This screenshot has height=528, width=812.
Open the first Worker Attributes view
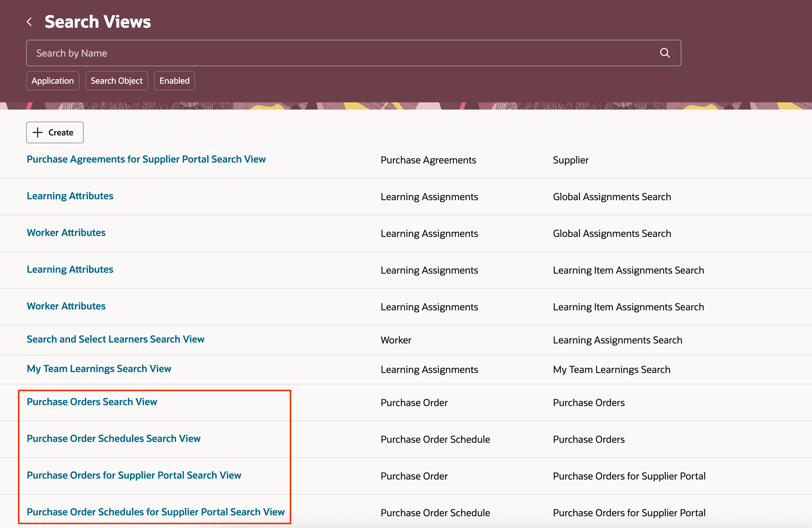click(66, 232)
